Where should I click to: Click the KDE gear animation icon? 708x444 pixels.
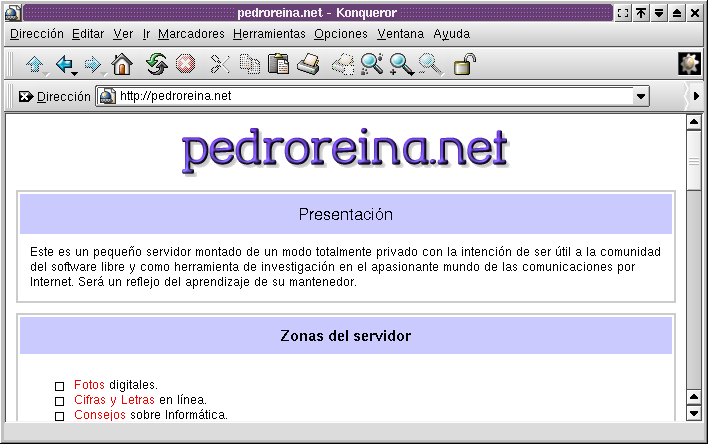688,64
